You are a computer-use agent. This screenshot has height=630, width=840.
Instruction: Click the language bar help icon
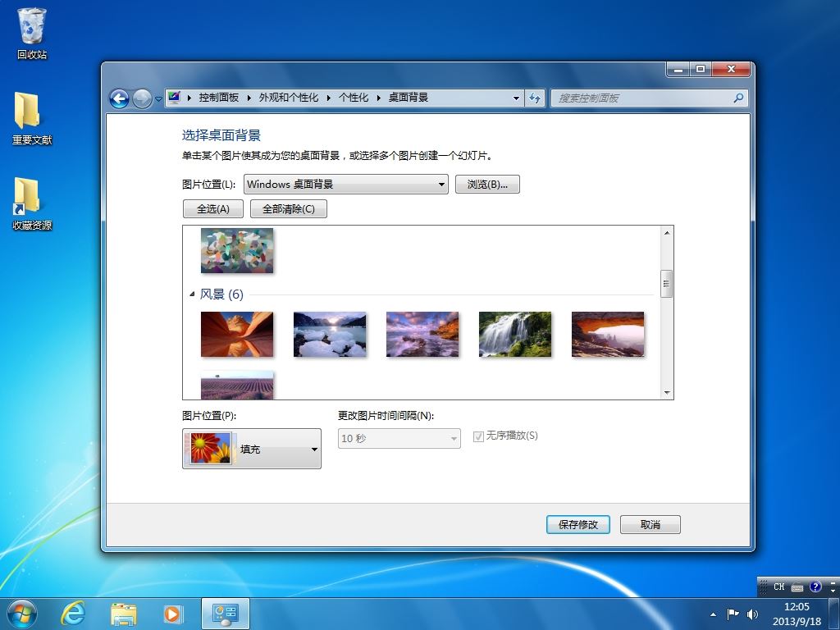coord(815,587)
